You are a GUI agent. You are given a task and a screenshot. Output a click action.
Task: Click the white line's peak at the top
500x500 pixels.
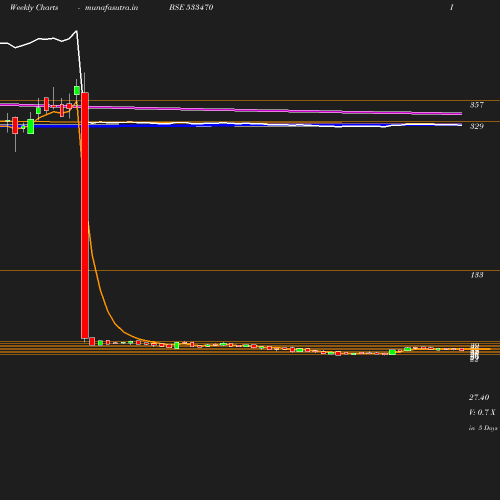point(76,31)
